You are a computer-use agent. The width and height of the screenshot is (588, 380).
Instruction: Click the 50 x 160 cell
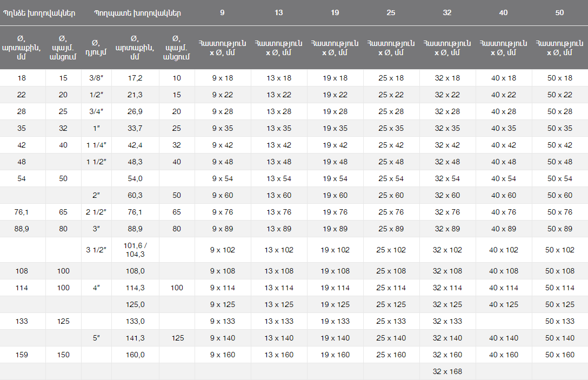[x=560, y=355]
